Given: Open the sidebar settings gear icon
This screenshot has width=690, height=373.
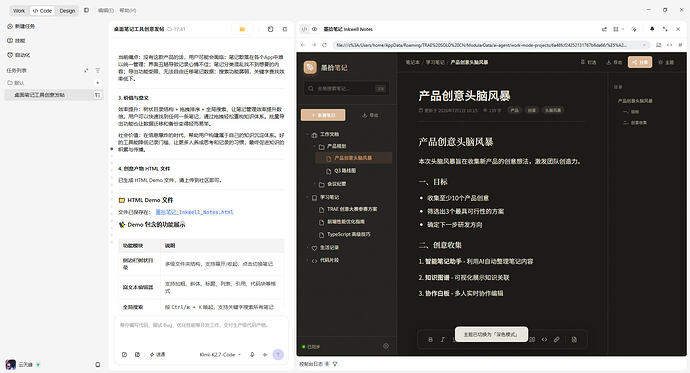Looking at the screenshot, I should pos(386,346).
